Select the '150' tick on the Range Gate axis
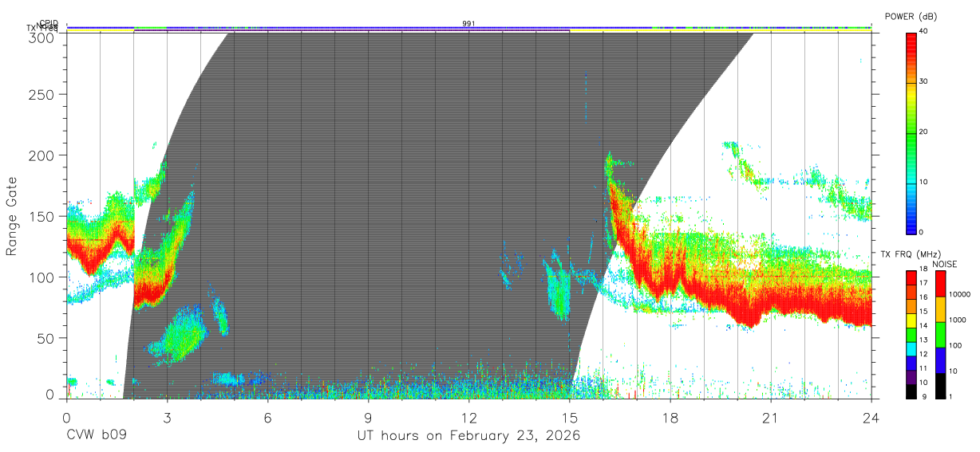 [x=42, y=216]
